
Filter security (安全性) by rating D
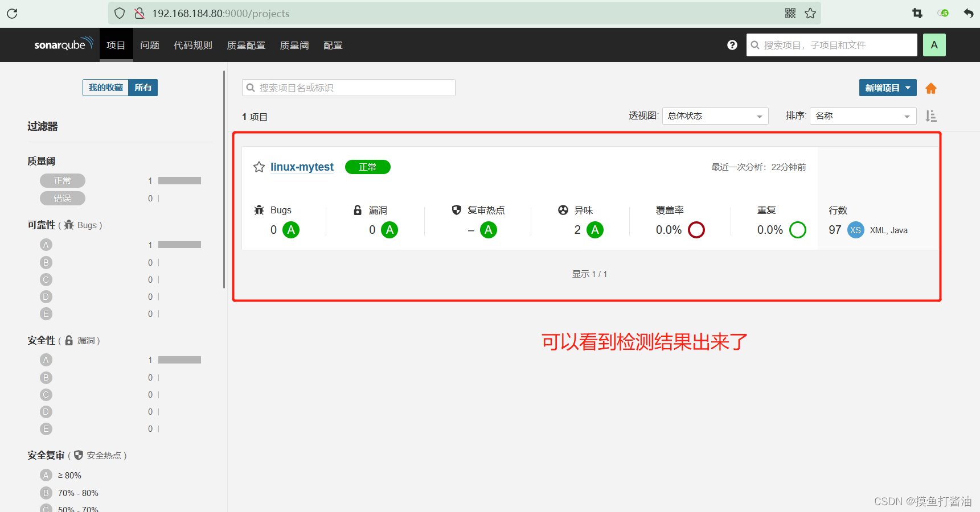[46, 411]
